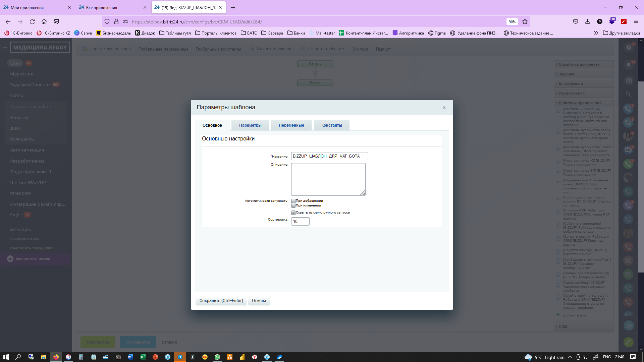Enable auto-launch 'При изменении' checkbox
The height and width of the screenshot is (362, 644).
[293, 205]
